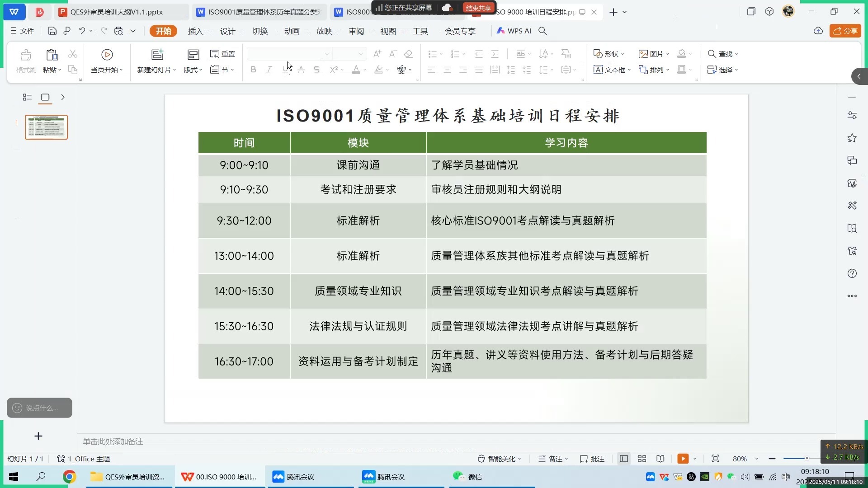The image size is (868, 488).
Task: Click the search magnifier in the menu bar
Action: point(543,31)
